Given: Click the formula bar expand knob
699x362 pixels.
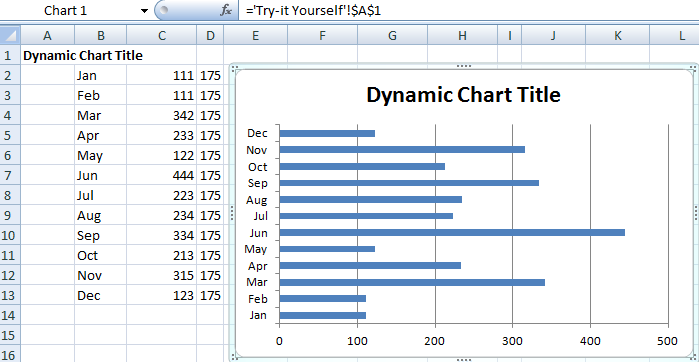Looking at the screenshot, I should point(164,10).
